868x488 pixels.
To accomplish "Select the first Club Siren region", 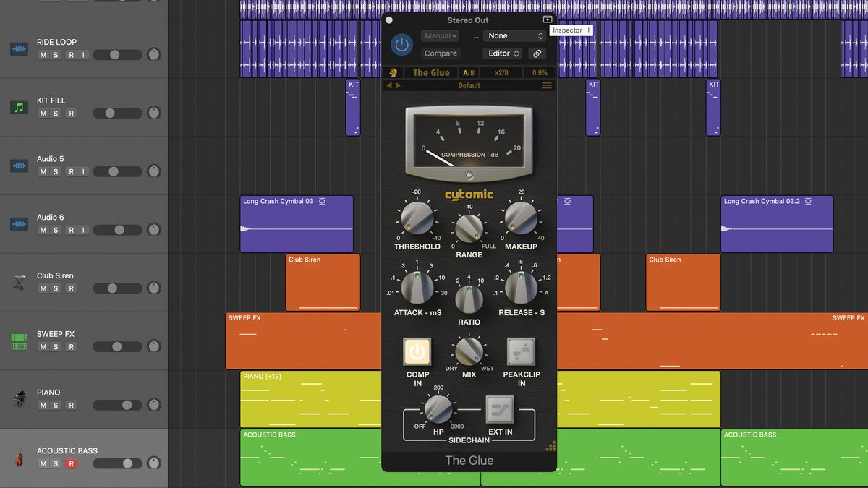I will point(323,283).
